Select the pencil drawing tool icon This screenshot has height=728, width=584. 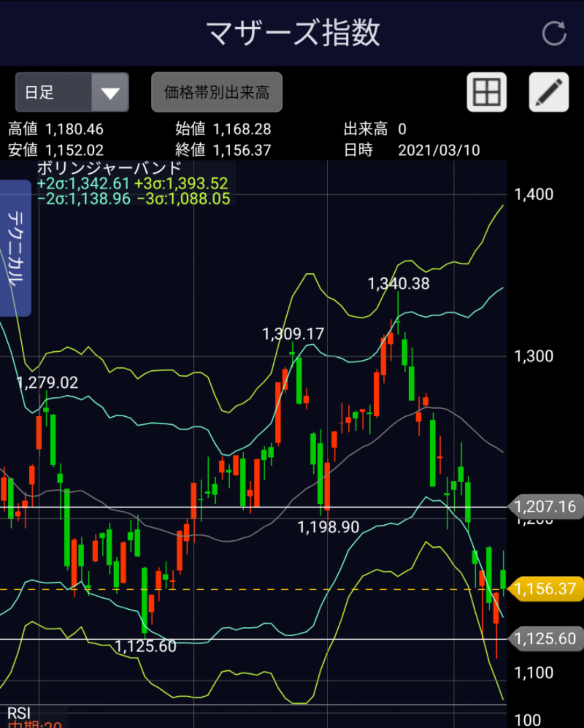pyautogui.click(x=548, y=92)
